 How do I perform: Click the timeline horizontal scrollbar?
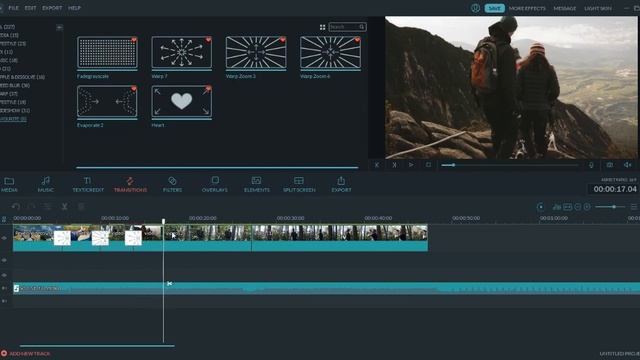pos(97,346)
